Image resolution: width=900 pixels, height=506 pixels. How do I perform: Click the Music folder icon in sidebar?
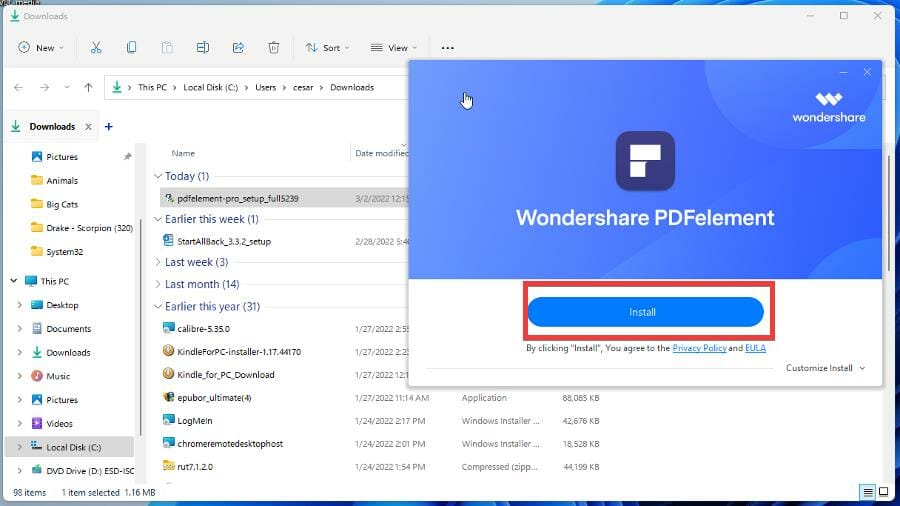[37, 376]
